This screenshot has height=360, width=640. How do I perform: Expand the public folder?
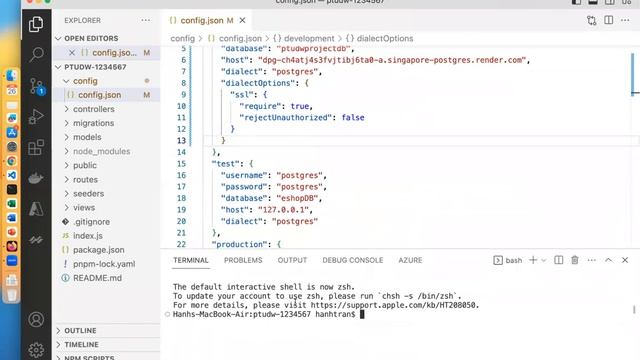coord(85,165)
